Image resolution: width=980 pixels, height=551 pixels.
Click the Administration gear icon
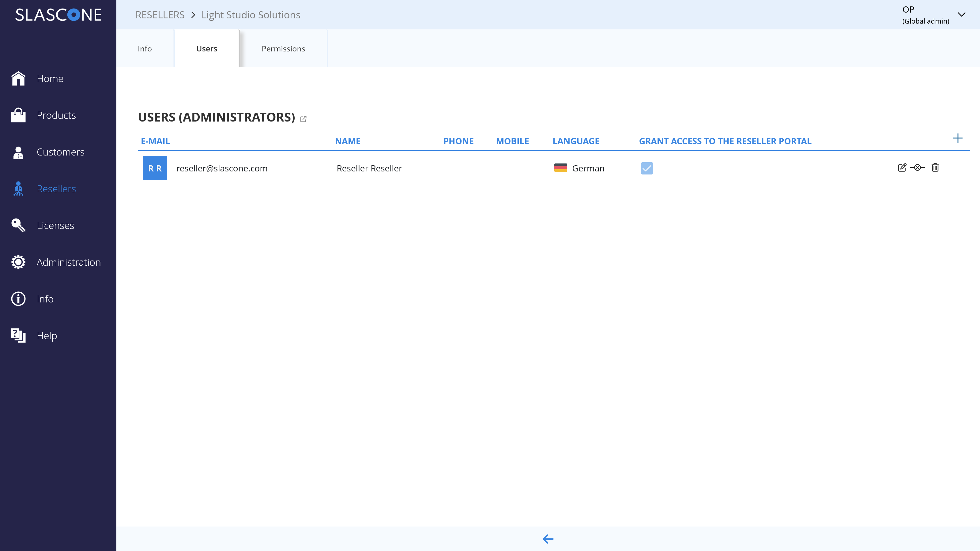(x=18, y=262)
